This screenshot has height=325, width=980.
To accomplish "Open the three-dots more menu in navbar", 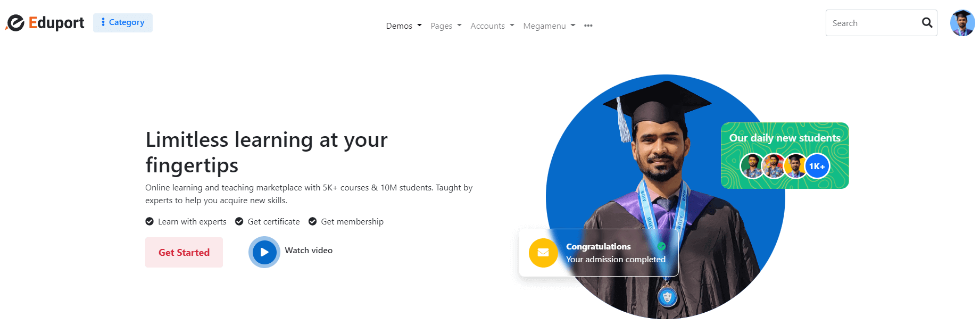I will click(588, 26).
